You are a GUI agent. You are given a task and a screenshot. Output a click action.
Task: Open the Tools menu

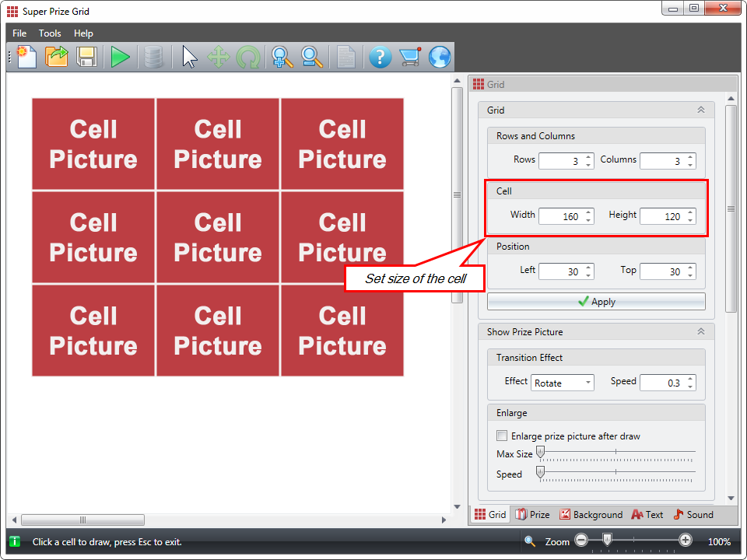click(50, 33)
